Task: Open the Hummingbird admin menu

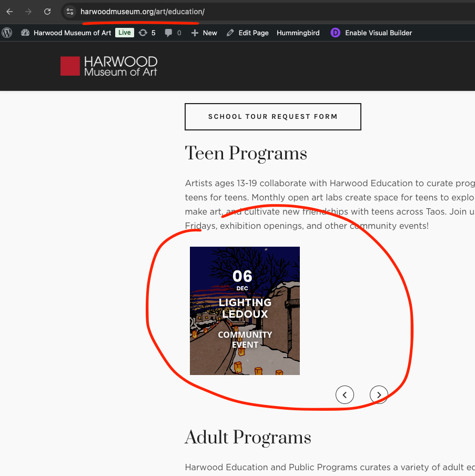Action: (298, 33)
